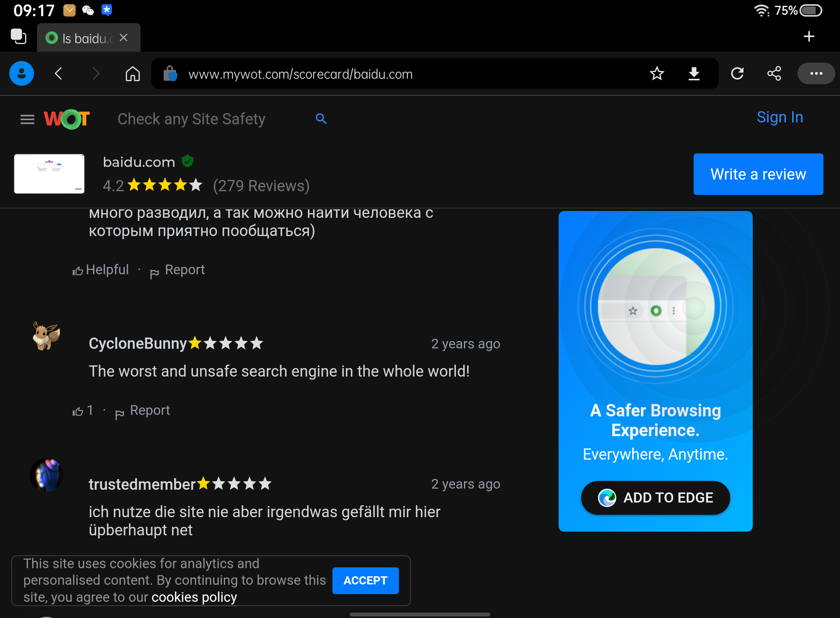This screenshot has width=840, height=618.
Task: Bookmark this page with the star
Action: (657, 73)
